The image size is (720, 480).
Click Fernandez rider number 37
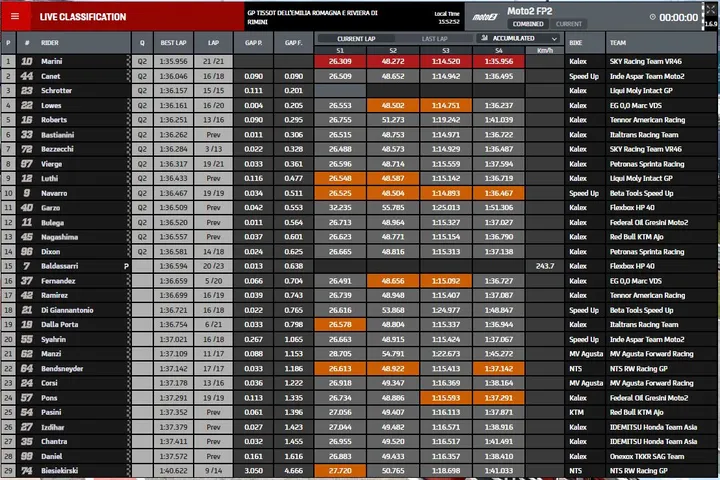[x=27, y=281]
